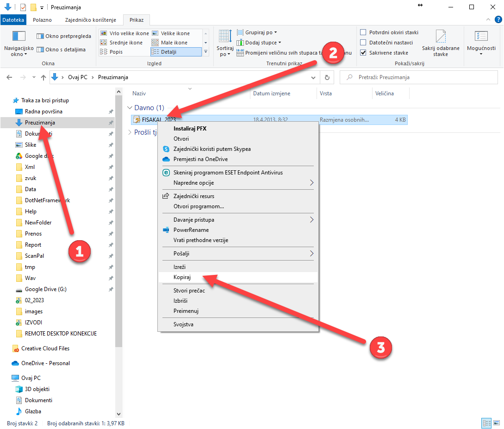Viewport: 504px width, 429px height.
Task: Click the Mogućnosti options icon
Action: (x=481, y=37)
